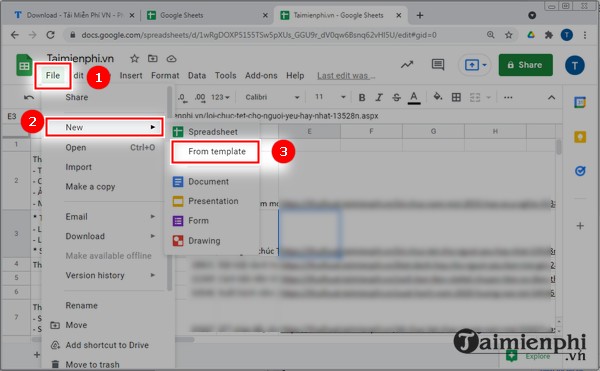Toggle italic formatting

379,98
